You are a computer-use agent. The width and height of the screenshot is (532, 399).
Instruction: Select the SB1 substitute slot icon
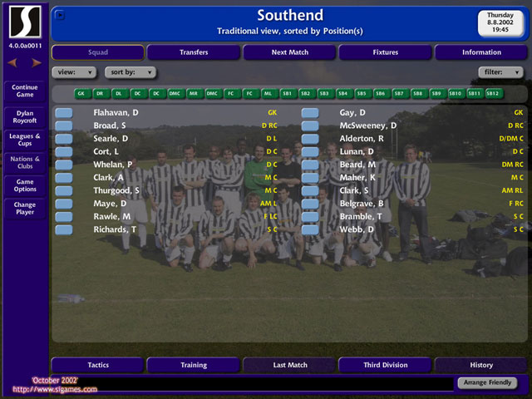[x=287, y=94]
